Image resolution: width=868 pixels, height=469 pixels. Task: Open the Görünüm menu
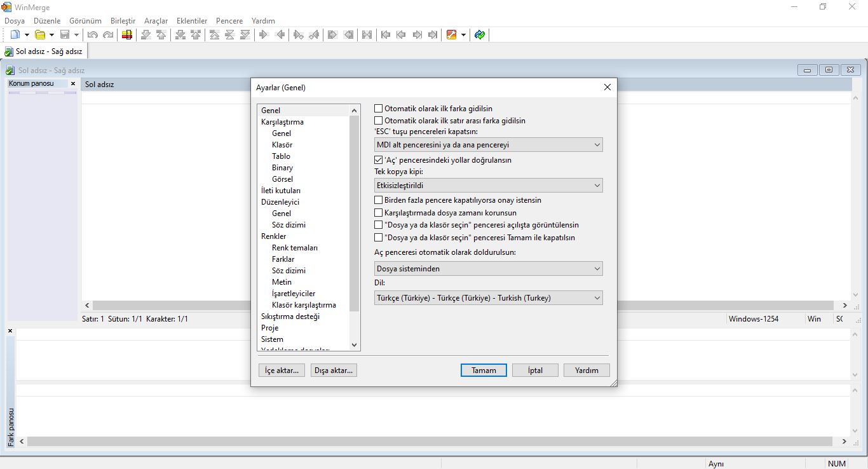pyautogui.click(x=85, y=21)
